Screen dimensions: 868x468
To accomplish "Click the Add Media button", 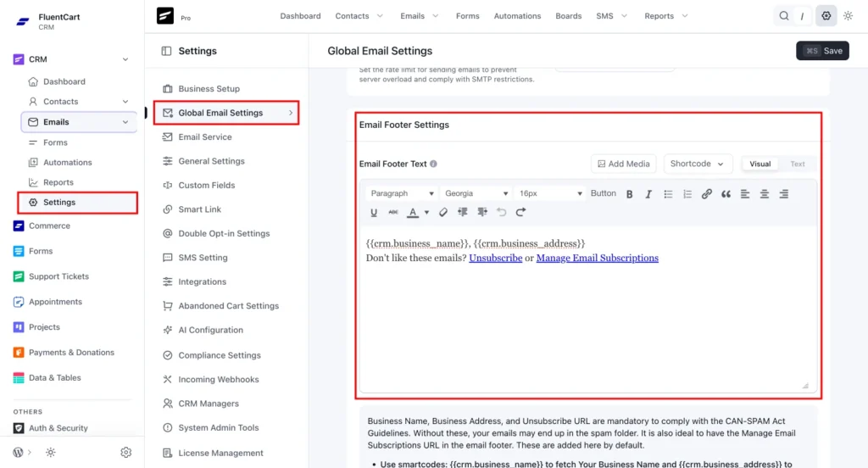I will (x=623, y=164).
